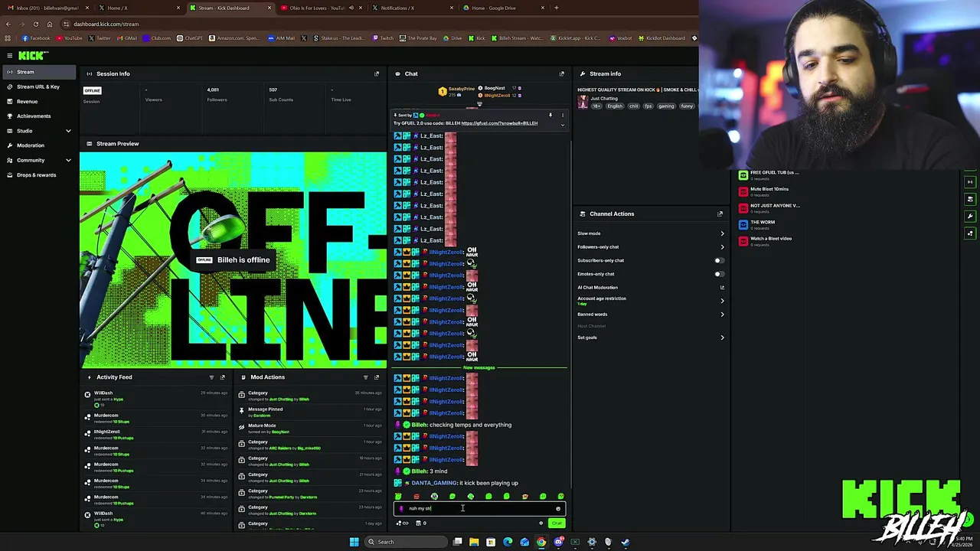Click the English stream tag

point(616,106)
